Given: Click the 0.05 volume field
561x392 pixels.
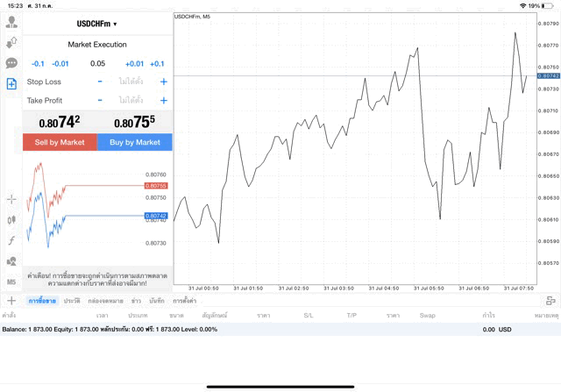Looking at the screenshot, I should 97,64.
